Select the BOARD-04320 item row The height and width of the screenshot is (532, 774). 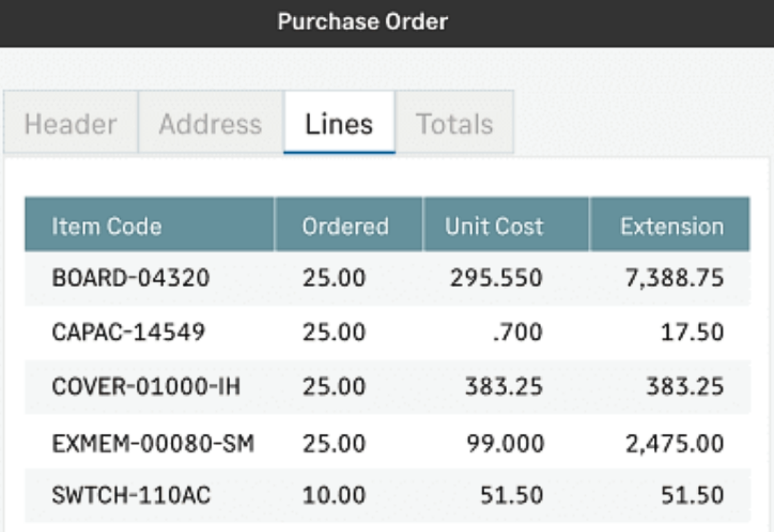pos(387,278)
